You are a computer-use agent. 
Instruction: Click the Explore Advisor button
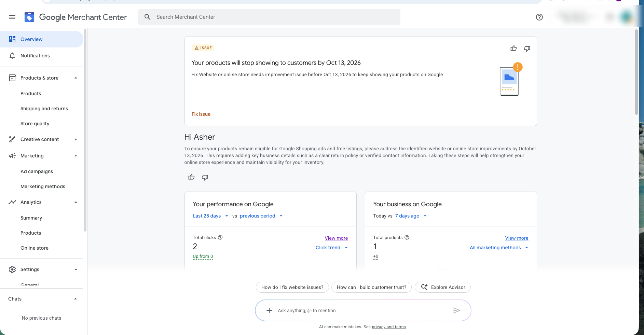(442, 287)
